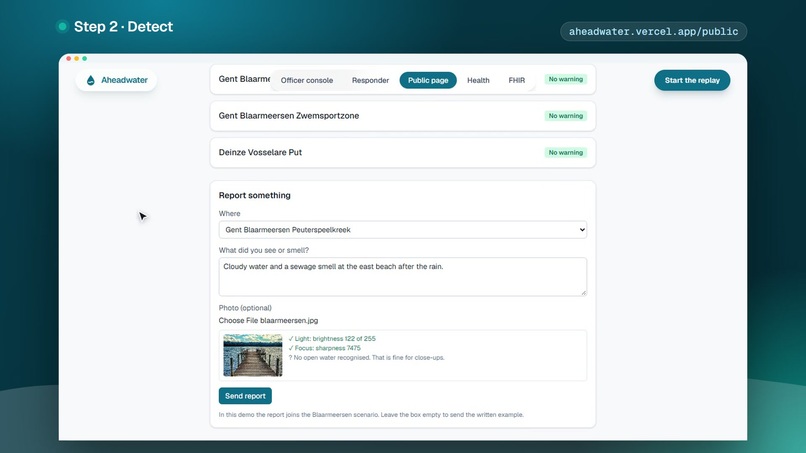The image size is (806, 453).
Task: Click the Deinze Vosselare Put row
Action: pyautogui.click(x=402, y=152)
